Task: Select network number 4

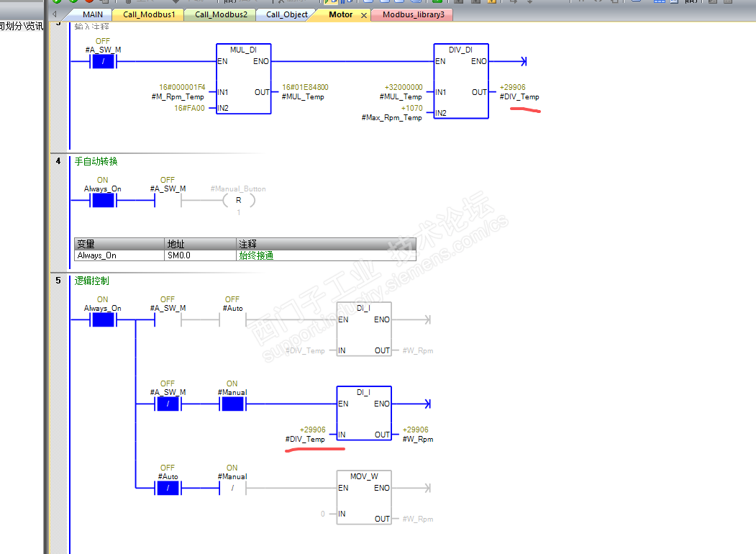Action: click(x=58, y=161)
